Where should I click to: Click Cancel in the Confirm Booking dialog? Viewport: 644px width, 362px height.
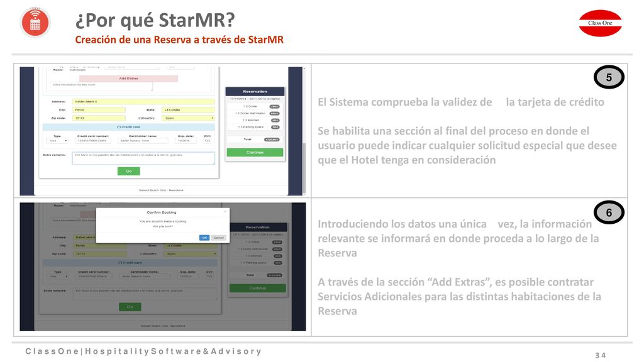[x=218, y=238]
